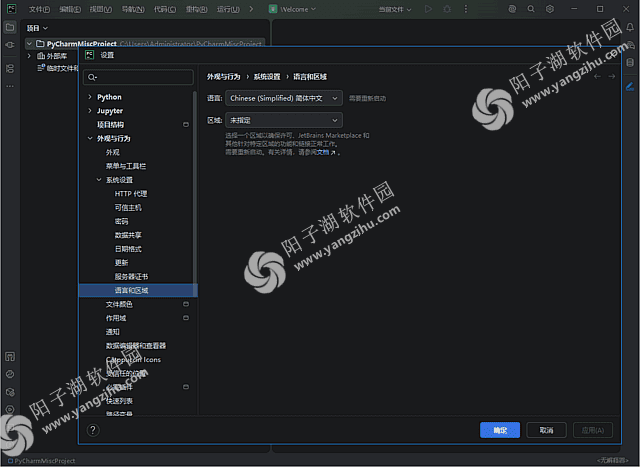Open the Commit tool window icon

click(10, 45)
